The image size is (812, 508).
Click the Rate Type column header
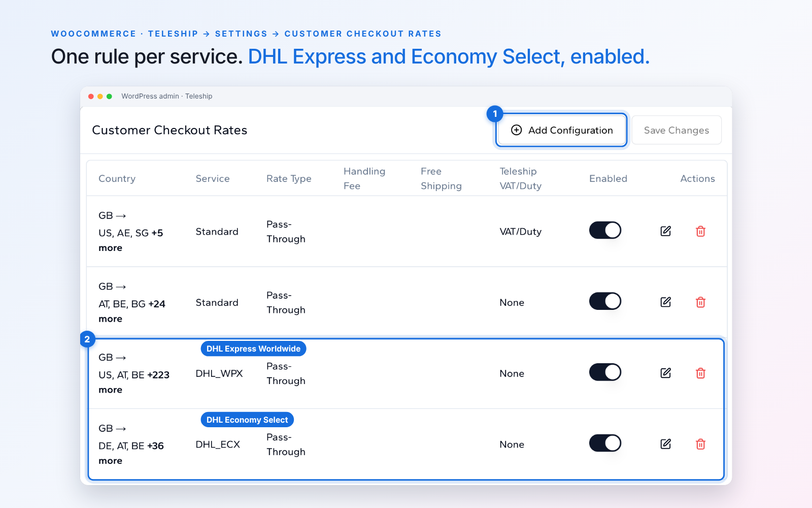[x=289, y=179]
